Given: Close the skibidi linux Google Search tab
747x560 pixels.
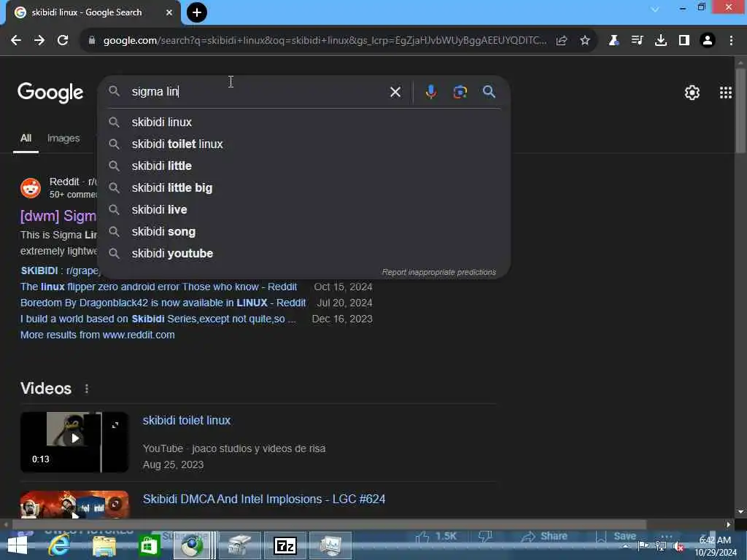Looking at the screenshot, I should pos(169,12).
